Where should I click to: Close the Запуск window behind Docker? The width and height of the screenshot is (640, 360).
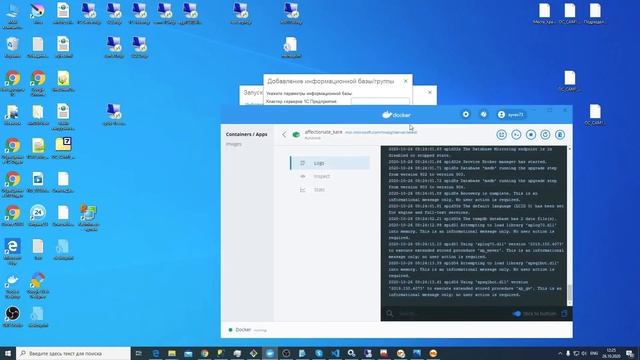click(x=430, y=92)
